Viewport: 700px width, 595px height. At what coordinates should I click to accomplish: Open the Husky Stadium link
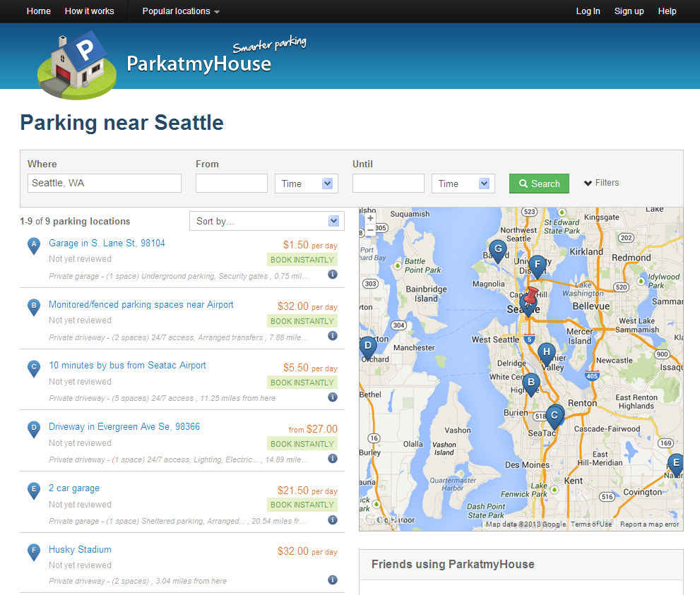[x=80, y=550]
